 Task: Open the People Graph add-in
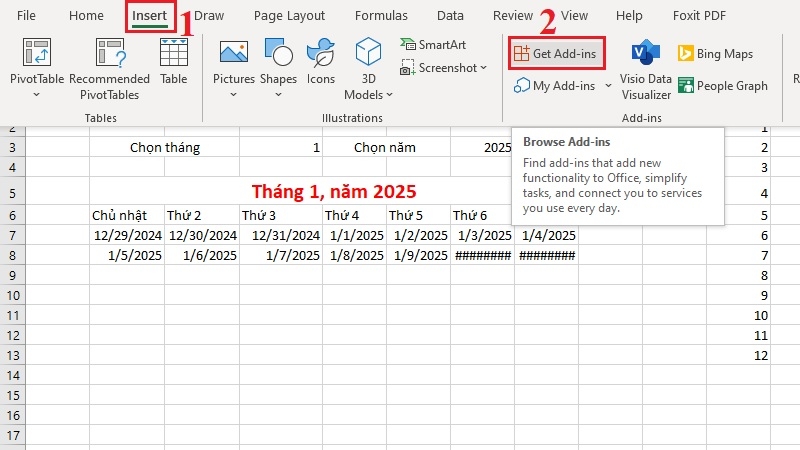pyautogui.click(x=723, y=86)
